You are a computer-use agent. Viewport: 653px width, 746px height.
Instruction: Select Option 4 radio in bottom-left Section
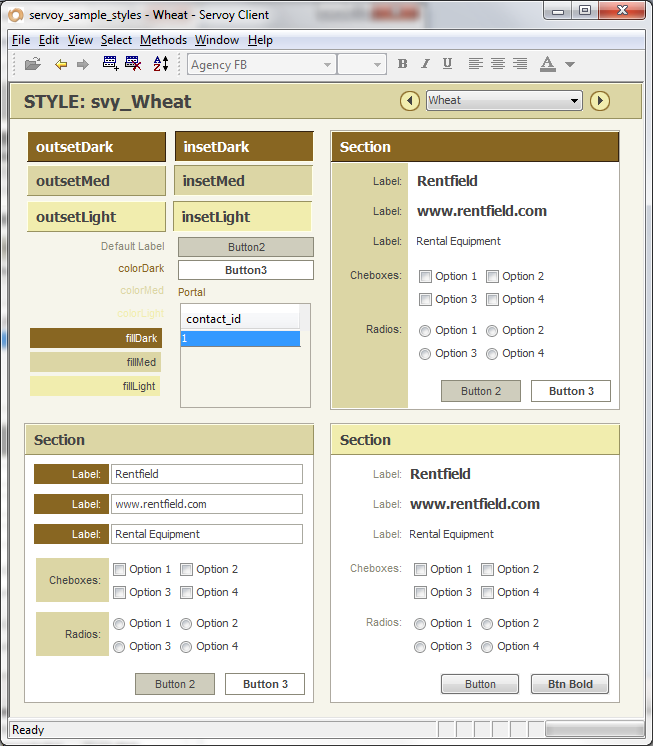click(186, 647)
